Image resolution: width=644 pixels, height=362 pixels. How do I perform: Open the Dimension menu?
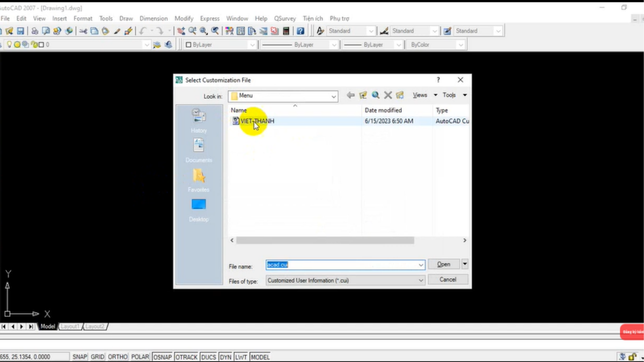[x=153, y=18]
